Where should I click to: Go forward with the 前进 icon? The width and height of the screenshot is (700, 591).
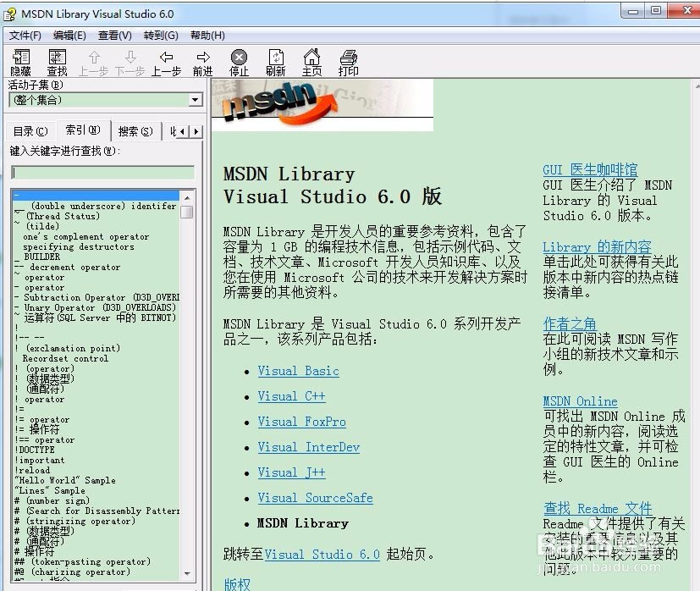tap(202, 63)
